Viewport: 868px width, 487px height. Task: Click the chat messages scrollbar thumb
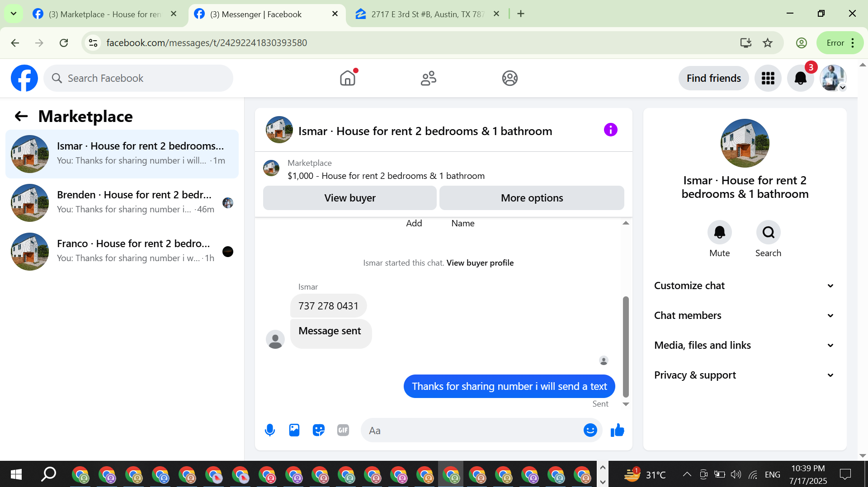pyautogui.click(x=626, y=347)
